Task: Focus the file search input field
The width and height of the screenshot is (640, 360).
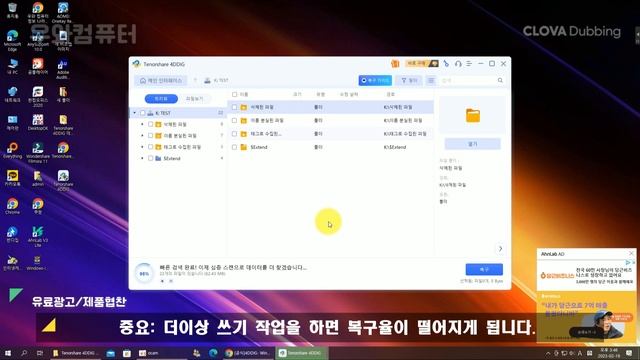Action: [x=468, y=80]
